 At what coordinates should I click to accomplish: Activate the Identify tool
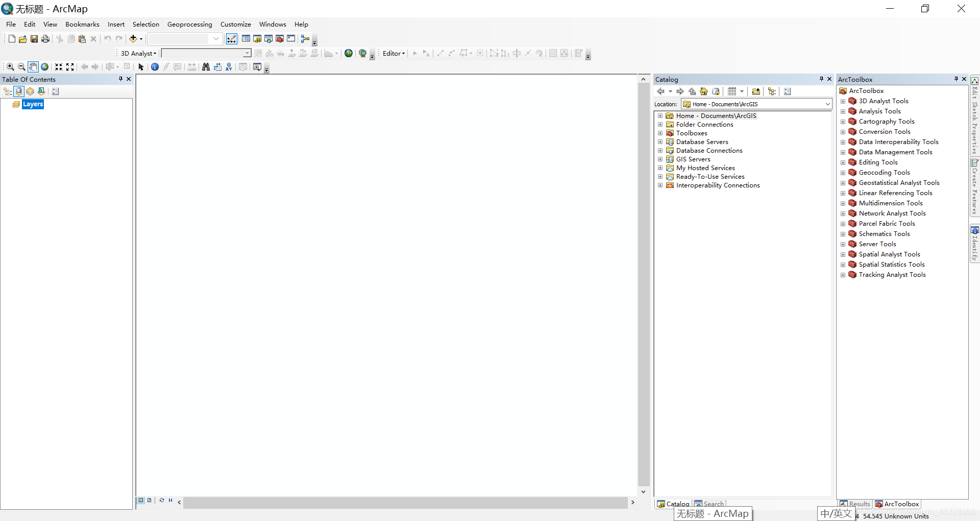click(155, 67)
